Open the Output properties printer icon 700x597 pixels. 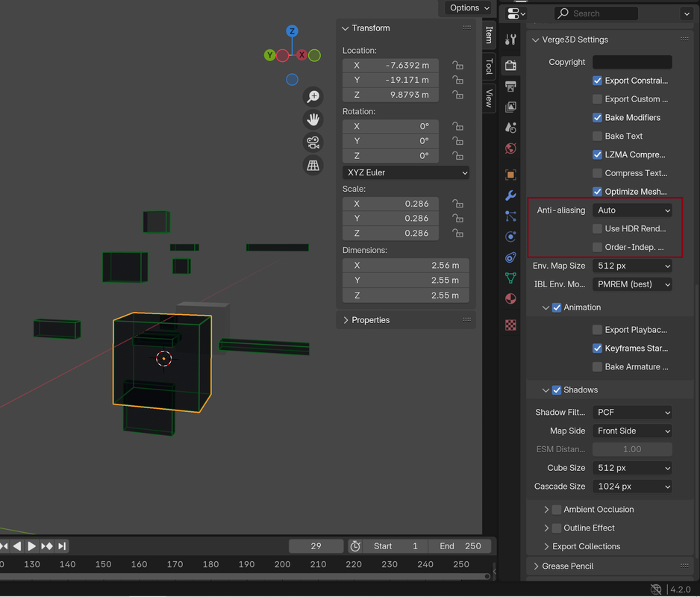coord(510,86)
